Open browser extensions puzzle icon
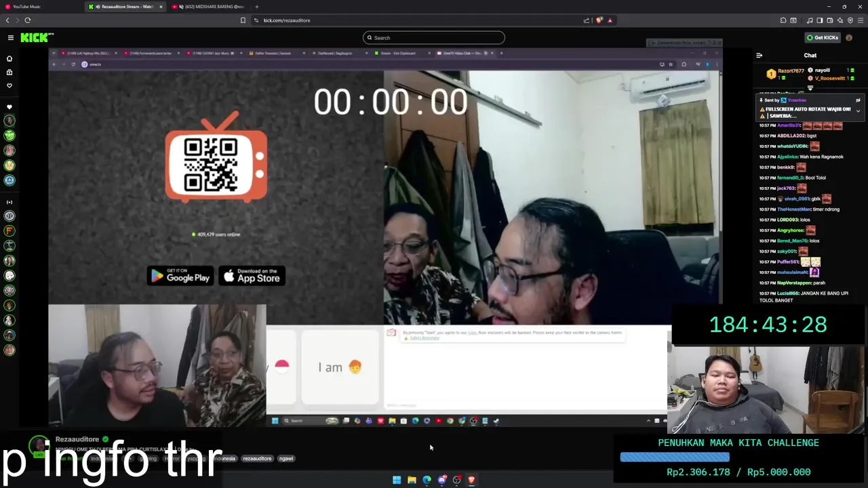Screen dimensions: 868x488 click(x=783, y=20)
